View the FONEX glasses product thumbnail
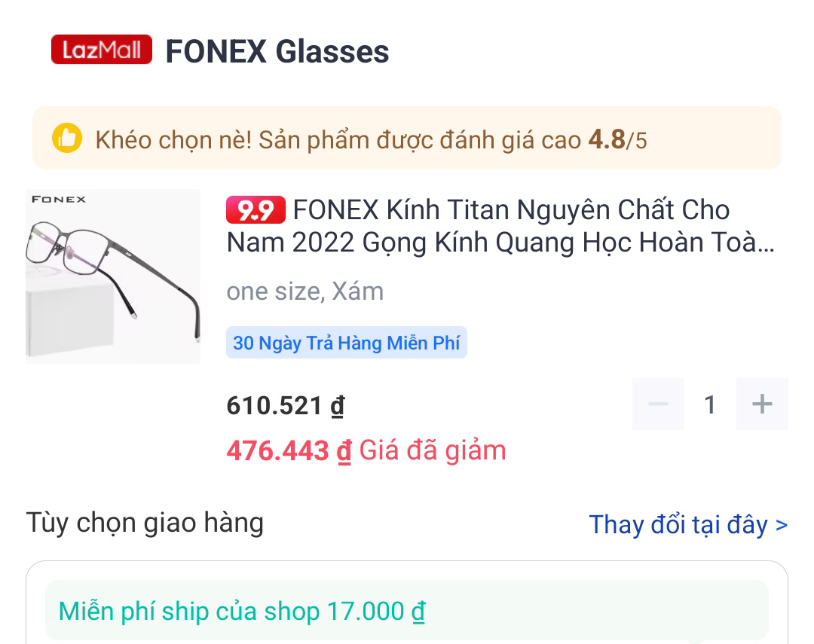 [113, 276]
